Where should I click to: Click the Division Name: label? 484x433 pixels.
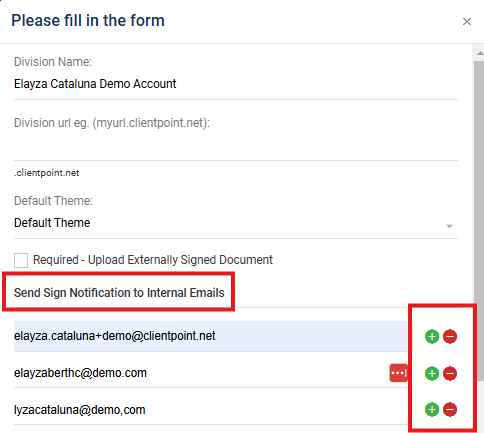[x=53, y=62]
